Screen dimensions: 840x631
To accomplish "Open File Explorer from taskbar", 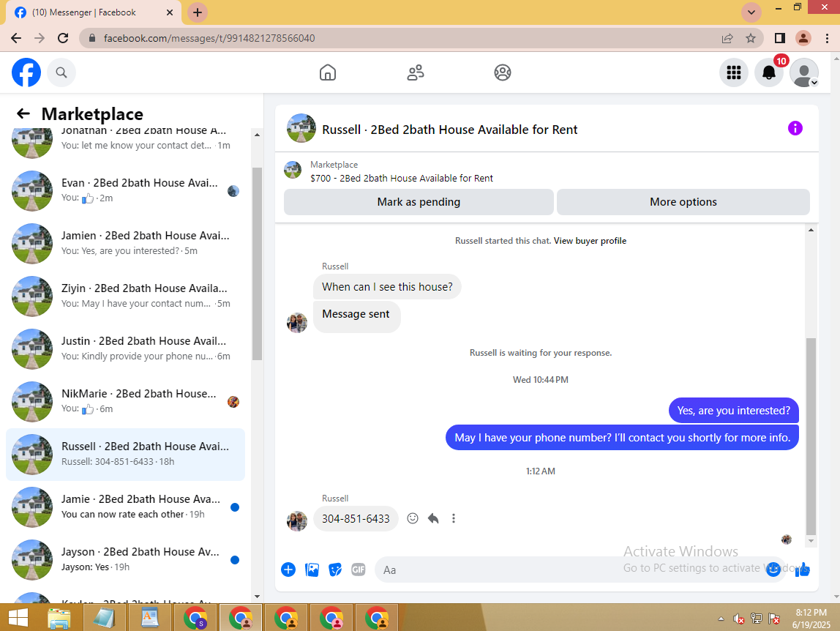I will coord(59,618).
